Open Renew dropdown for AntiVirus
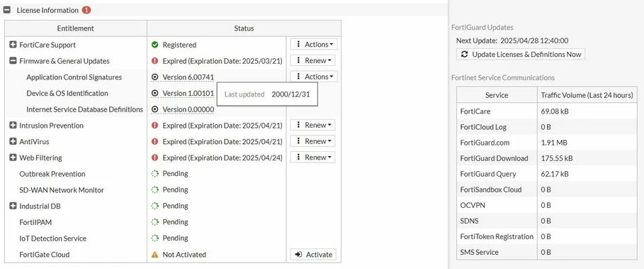 [x=312, y=141]
